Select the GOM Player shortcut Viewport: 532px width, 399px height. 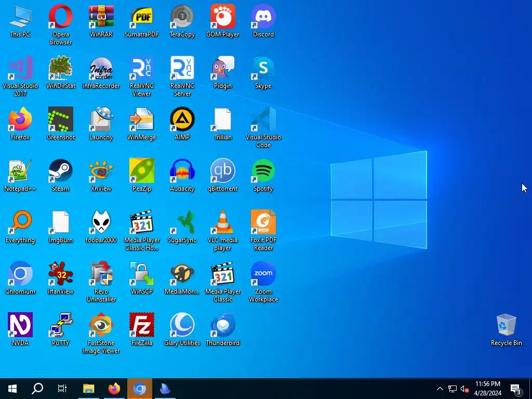(222, 21)
